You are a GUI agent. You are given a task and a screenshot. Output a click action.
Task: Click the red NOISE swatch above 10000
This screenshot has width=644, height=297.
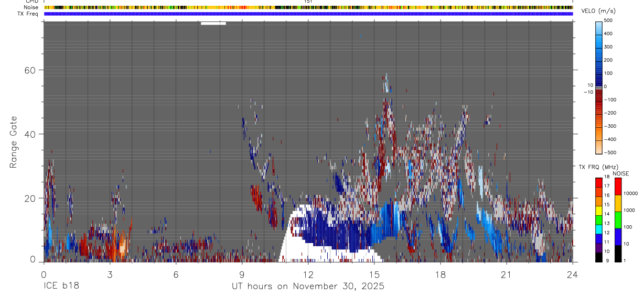pyautogui.click(x=618, y=186)
